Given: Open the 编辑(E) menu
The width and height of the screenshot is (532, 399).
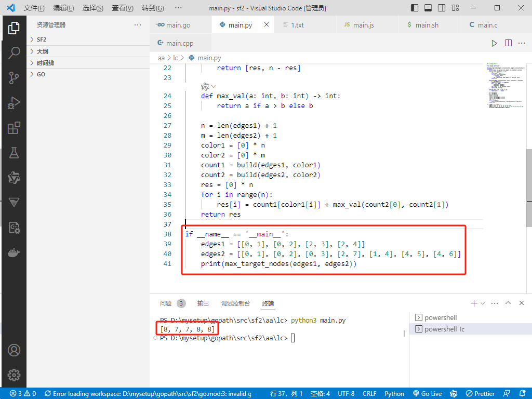Looking at the screenshot, I should (x=63, y=8).
